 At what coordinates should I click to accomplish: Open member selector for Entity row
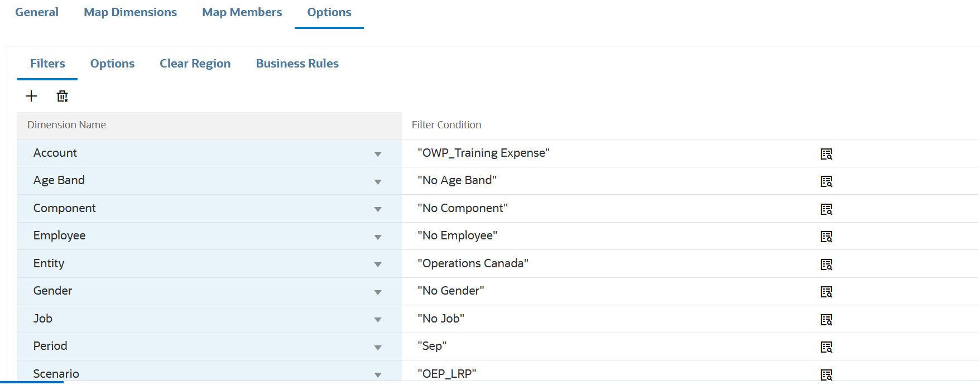click(x=826, y=264)
